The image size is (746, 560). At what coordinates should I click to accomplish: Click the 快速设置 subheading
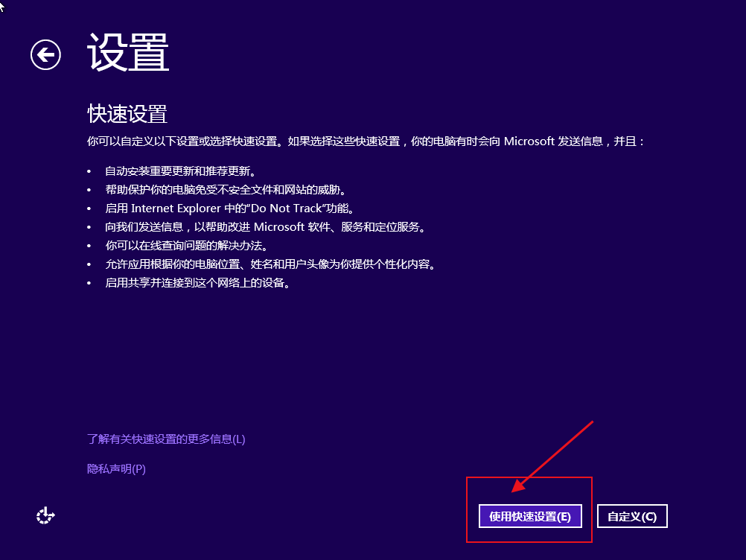pos(127,114)
